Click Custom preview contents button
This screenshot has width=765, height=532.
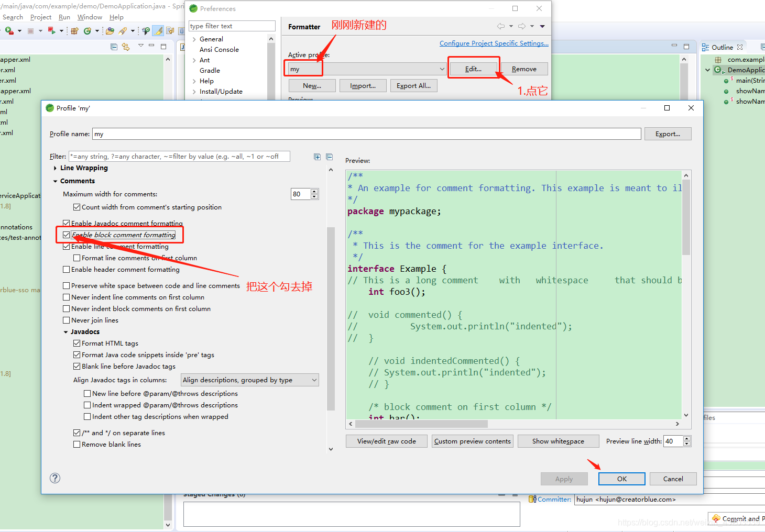[x=473, y=441]
